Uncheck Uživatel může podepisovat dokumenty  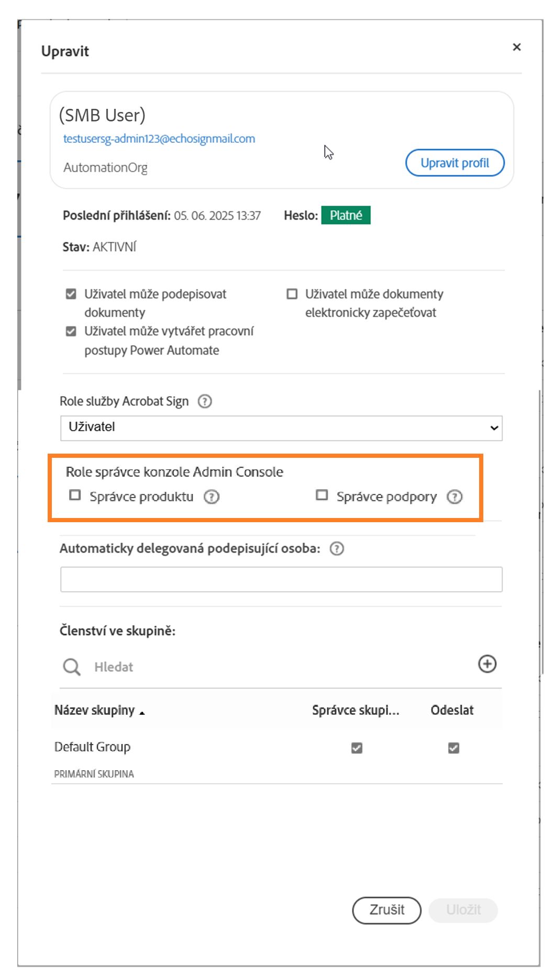click(x=71, y=294)
